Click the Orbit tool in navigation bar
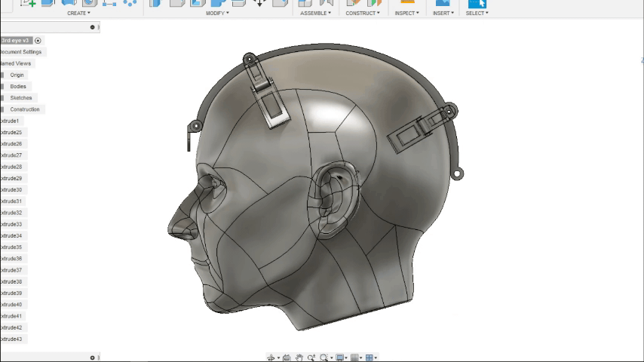Image resolution: width=644 pixels, height=362 pixels. point(271,357)
